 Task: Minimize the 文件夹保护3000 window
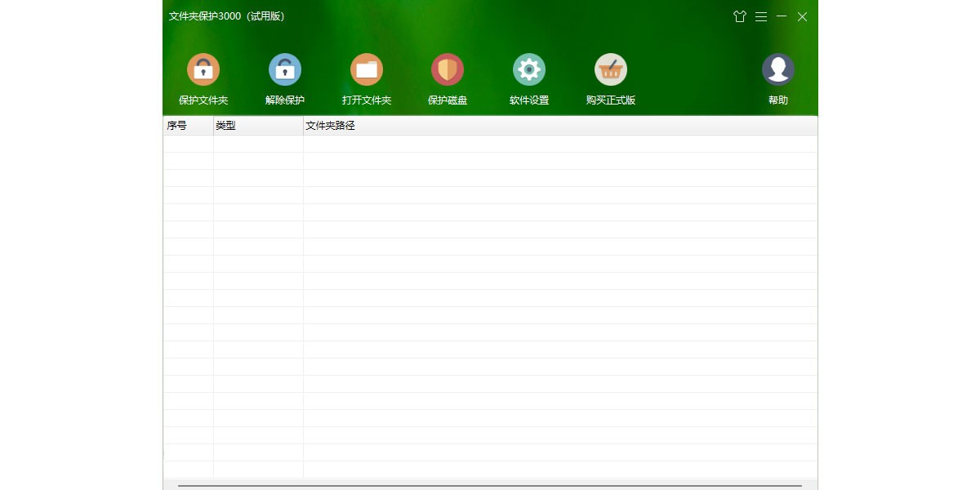[x=782, y=16]
